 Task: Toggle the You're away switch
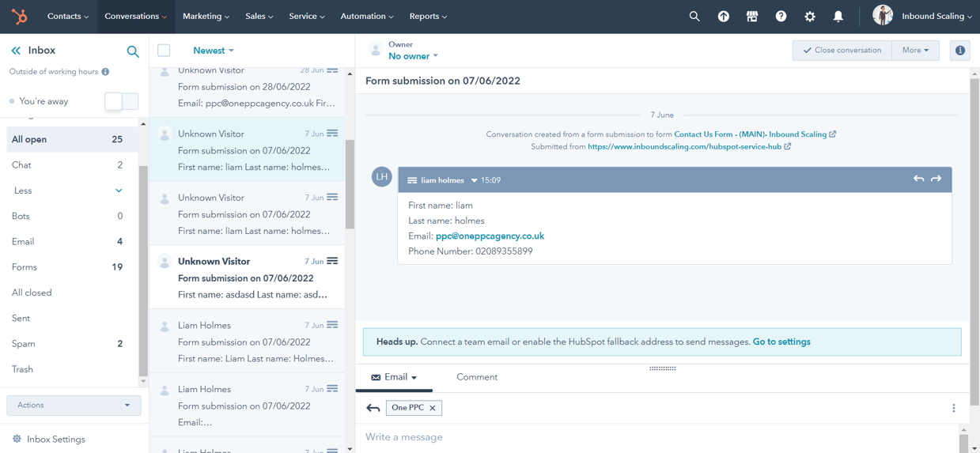pos(122,101)
